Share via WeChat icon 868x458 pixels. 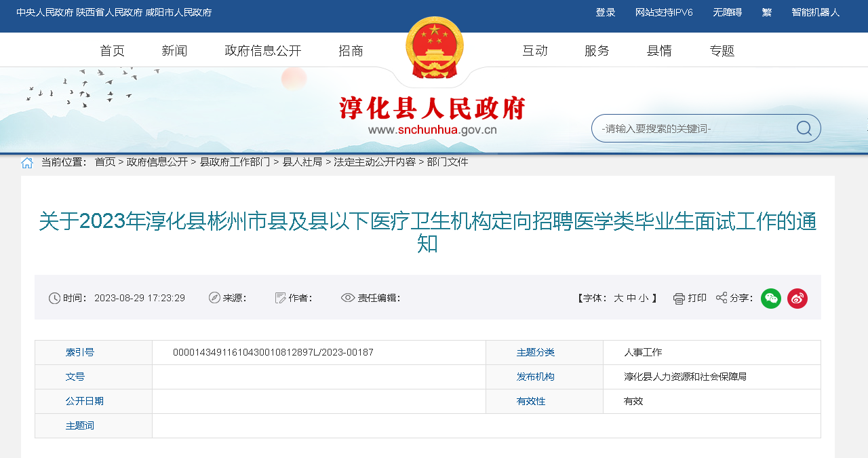(771, 299)
